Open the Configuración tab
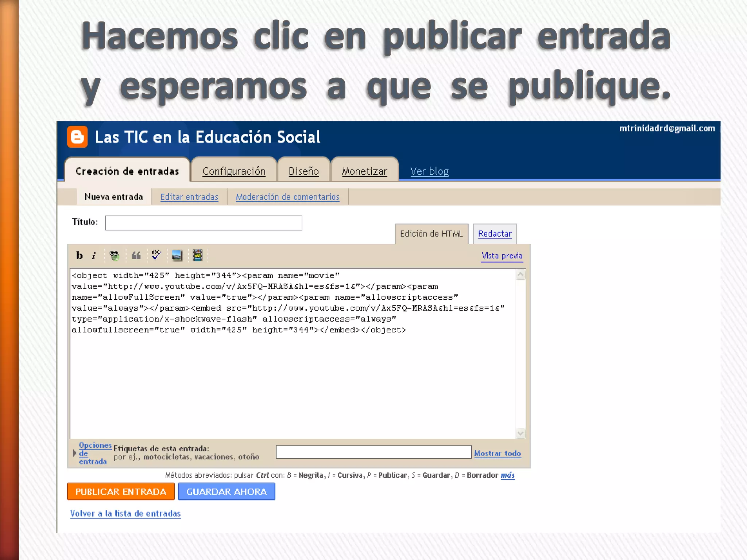 tap(234, 171)
